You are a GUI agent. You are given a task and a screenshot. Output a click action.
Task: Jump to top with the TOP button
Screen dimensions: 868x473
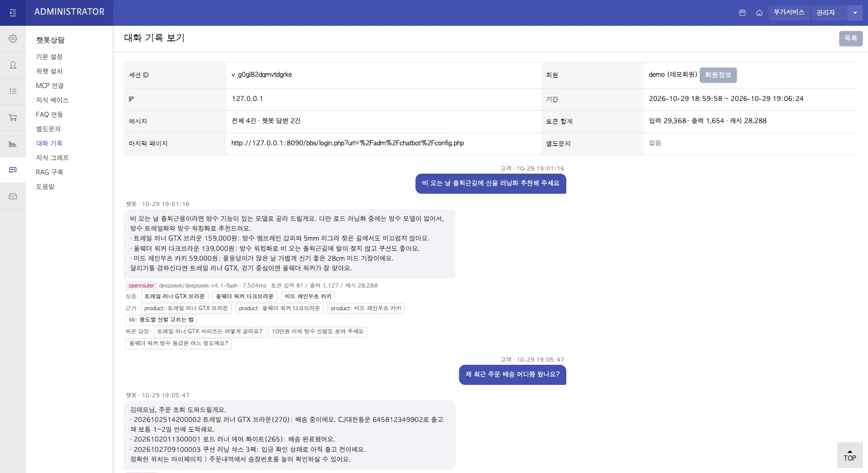tap(849, 455)
